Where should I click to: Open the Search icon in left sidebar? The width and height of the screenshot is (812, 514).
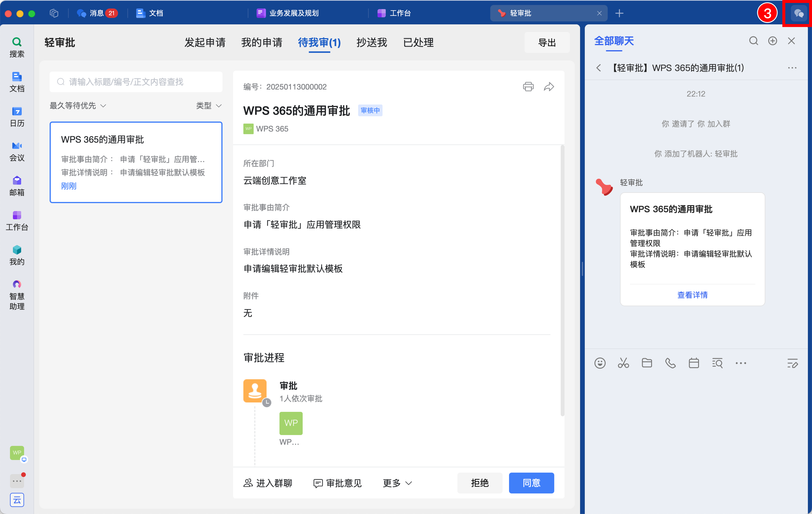pos(17,47)
